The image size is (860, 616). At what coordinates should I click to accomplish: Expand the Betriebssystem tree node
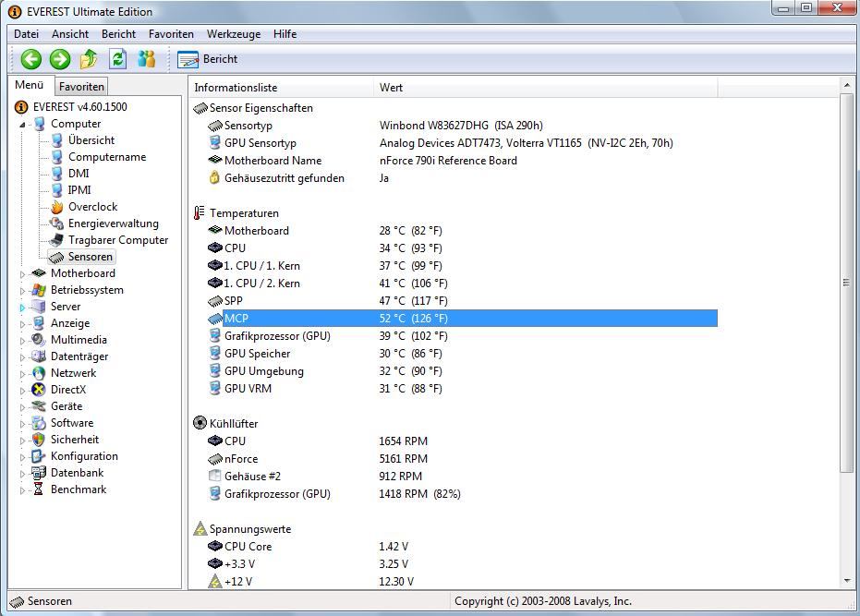[22, 291]
